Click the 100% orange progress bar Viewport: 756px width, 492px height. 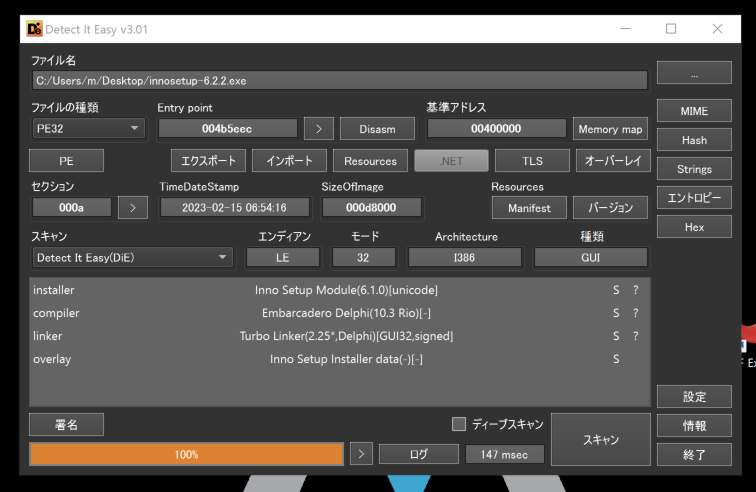tap(186, 454)
